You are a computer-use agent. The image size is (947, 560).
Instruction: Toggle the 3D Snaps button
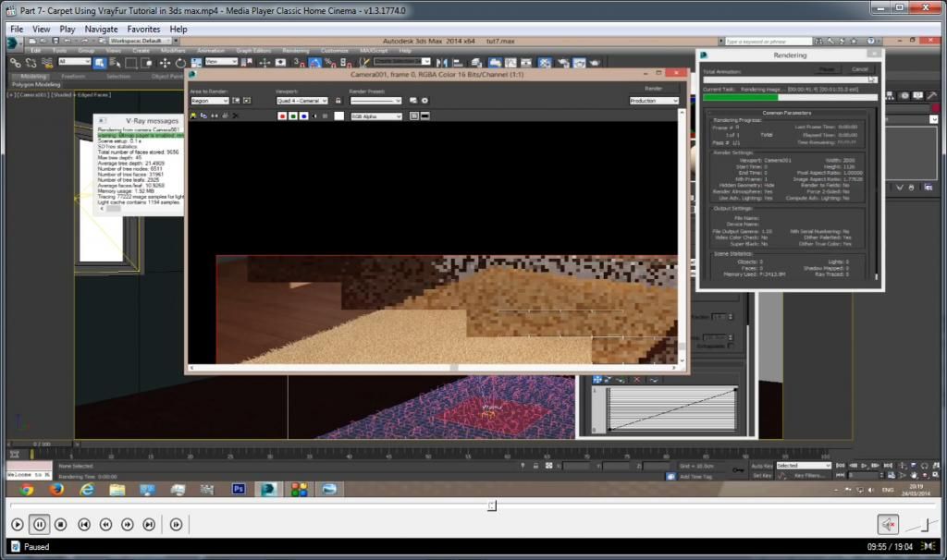tap(299, 63)
